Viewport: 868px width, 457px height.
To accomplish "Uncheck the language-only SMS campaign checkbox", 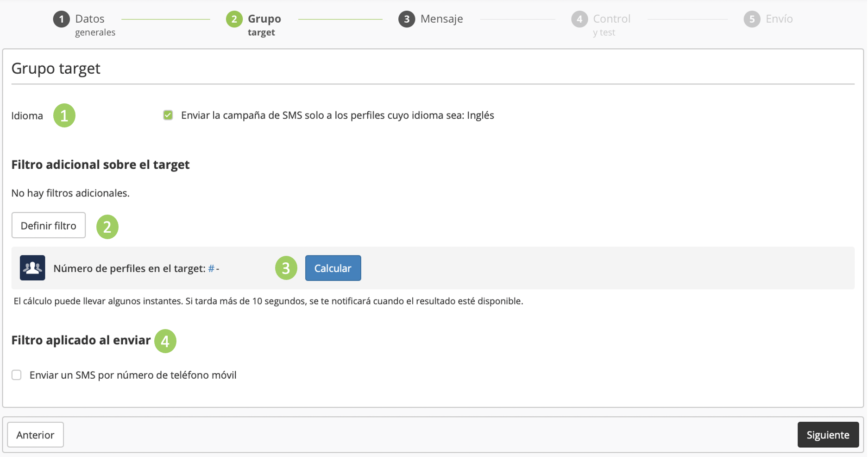I will [x=168, y=115].
